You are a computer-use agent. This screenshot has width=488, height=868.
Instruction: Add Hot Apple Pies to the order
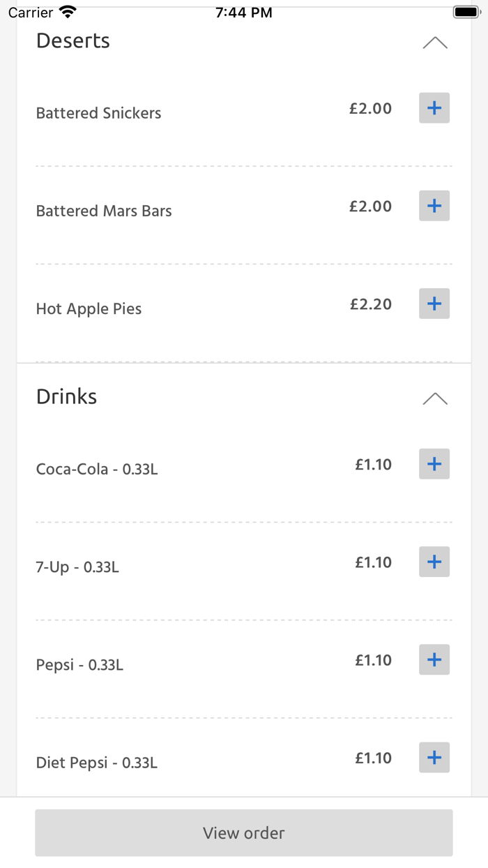pyautogui.click(x=434, y=304)
